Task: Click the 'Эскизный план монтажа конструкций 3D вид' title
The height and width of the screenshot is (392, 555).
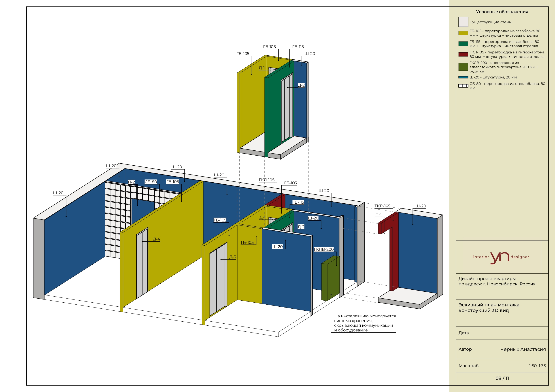Action: [489, 308]
